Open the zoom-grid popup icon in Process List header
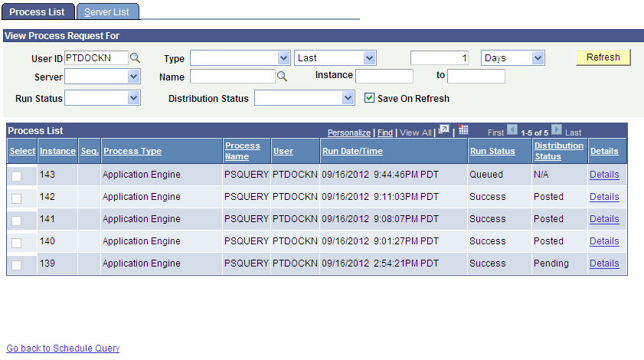 (x=444, y=130)
